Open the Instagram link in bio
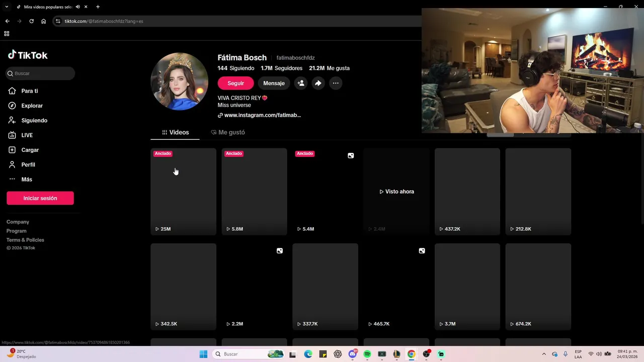This screenshot has height=362, width=644. click(x=260, y=115)
